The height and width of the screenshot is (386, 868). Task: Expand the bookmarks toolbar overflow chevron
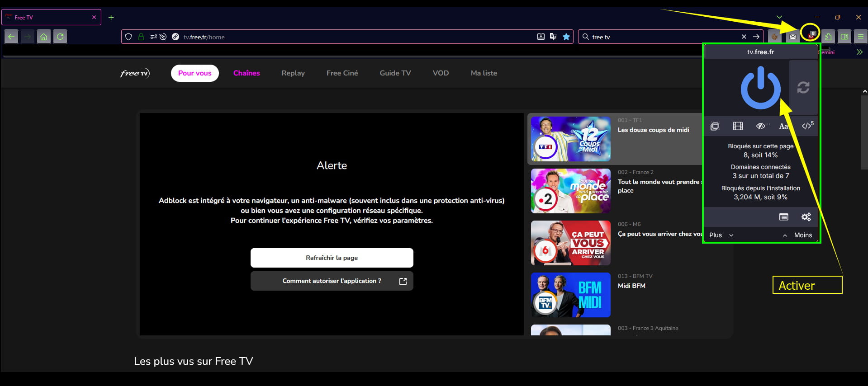[x=859, y=52]
